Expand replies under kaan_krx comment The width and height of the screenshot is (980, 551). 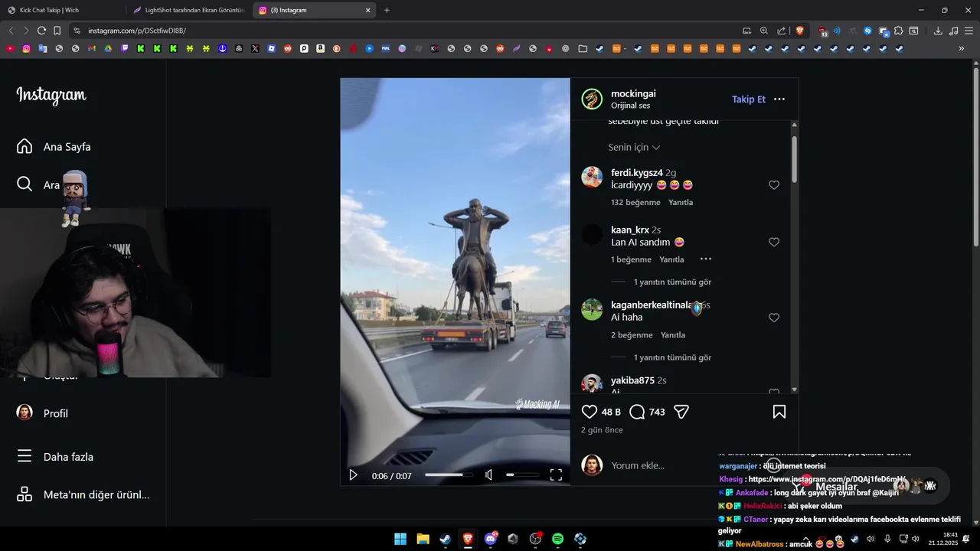tap(672, 282)
